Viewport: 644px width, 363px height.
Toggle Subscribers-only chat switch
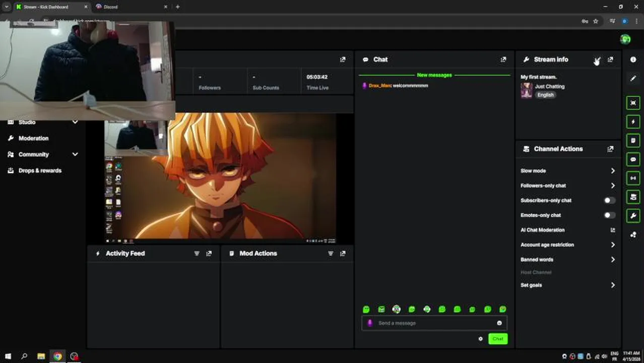click(609, 200)
